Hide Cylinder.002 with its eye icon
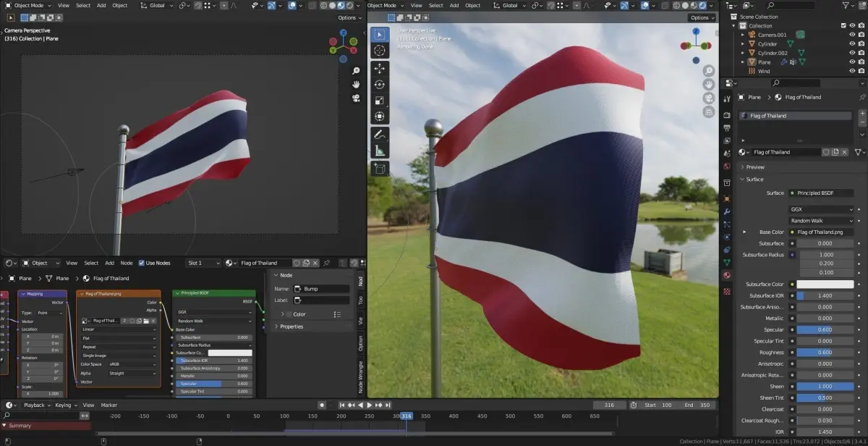 pyautogui.click(x=852, y=53)
